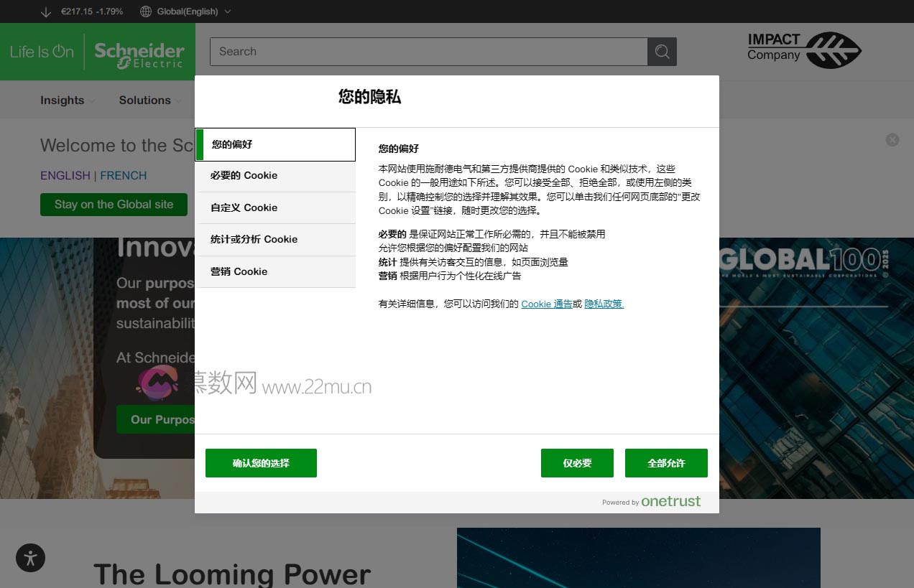Switch to the 必要的 Cookie tab
Image resolution: width=914 pixels, height=588 pixels.
pyautogui.click(x=275, y=175)
